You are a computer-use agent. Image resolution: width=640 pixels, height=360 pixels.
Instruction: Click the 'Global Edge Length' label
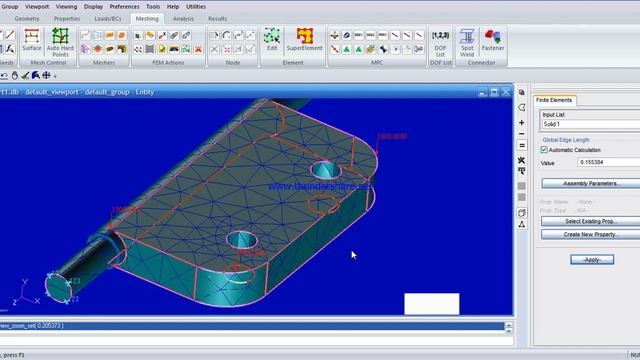tap(566, 140)
